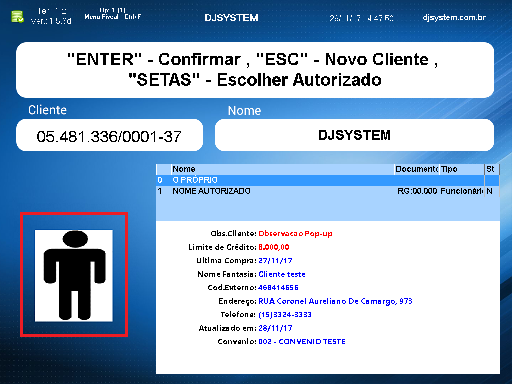Viewport: 512px width, 384px height.
Task: Sort list by Documento column header
Action: pyautogui.click(x=417, y=169)
